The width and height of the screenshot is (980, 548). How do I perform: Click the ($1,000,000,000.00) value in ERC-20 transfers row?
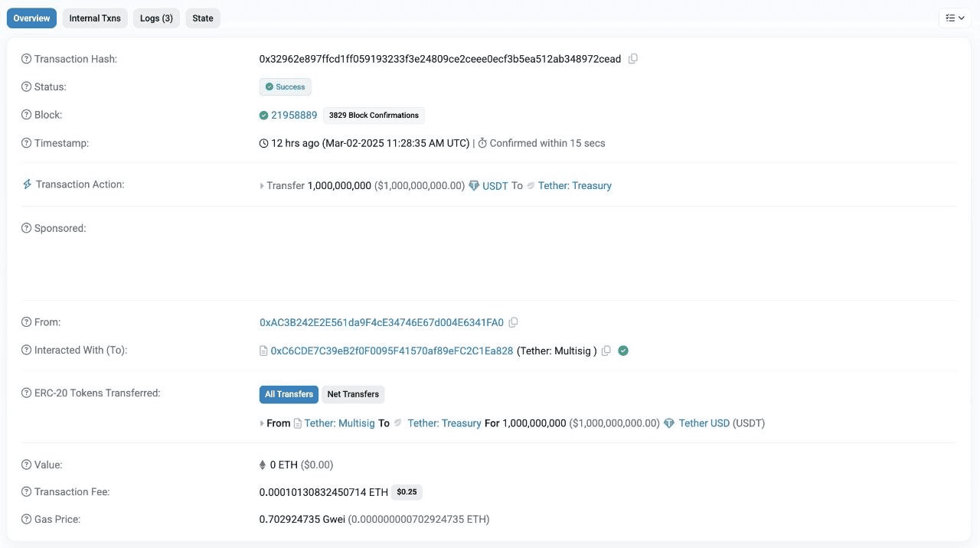[x=615, y=423]
